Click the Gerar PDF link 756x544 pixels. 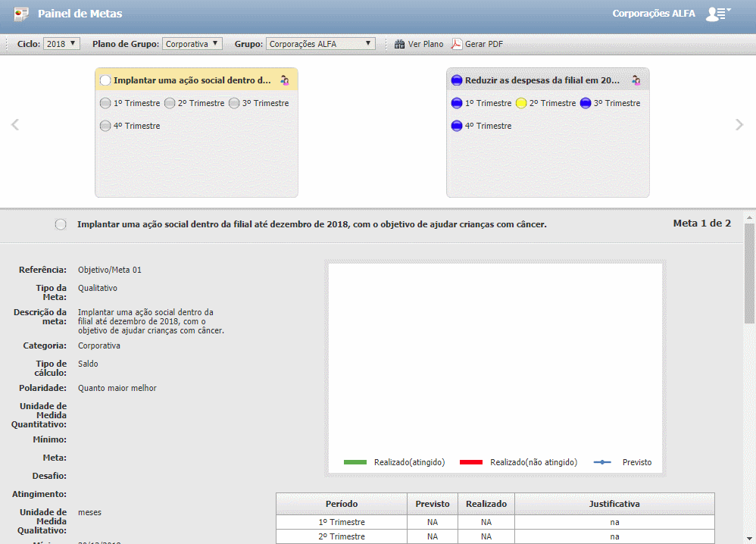click(x=484, y=44)
